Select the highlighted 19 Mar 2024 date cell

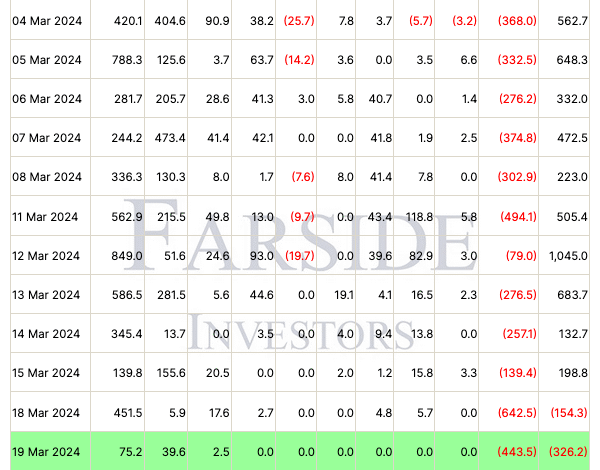pyautogui.click(x=46, y=452)
